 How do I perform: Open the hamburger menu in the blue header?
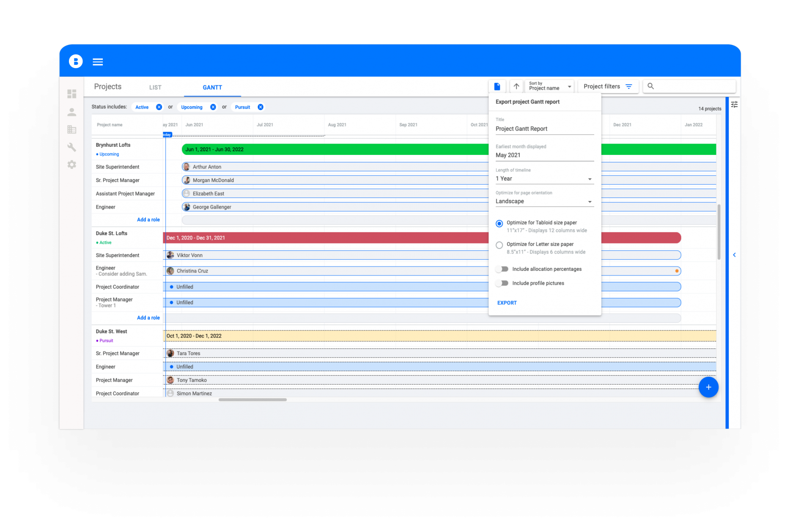[98, 61]
